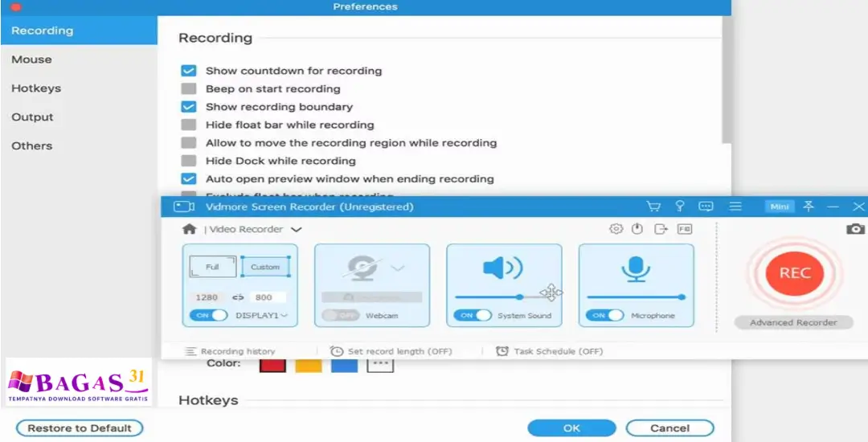Turn off the Microphone toggle
868x442 pixels.
tap(605, 315)
